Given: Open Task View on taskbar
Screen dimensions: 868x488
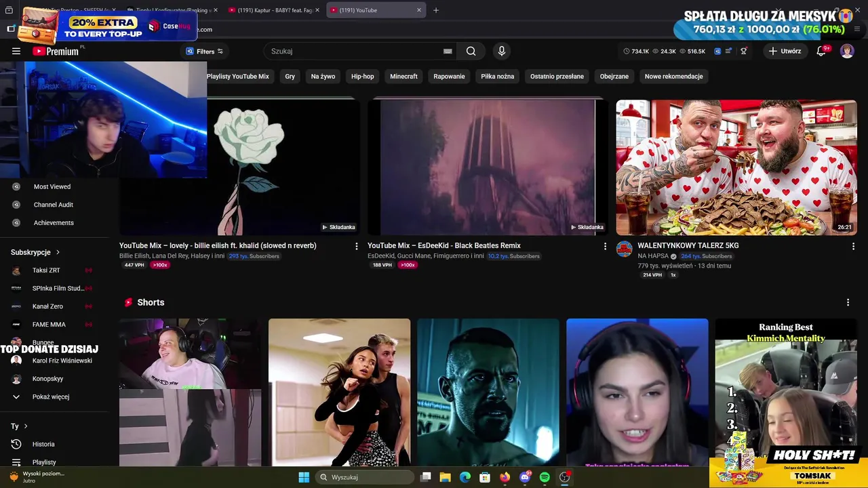Looking at the screenshot, I should (x=426, y=477).
